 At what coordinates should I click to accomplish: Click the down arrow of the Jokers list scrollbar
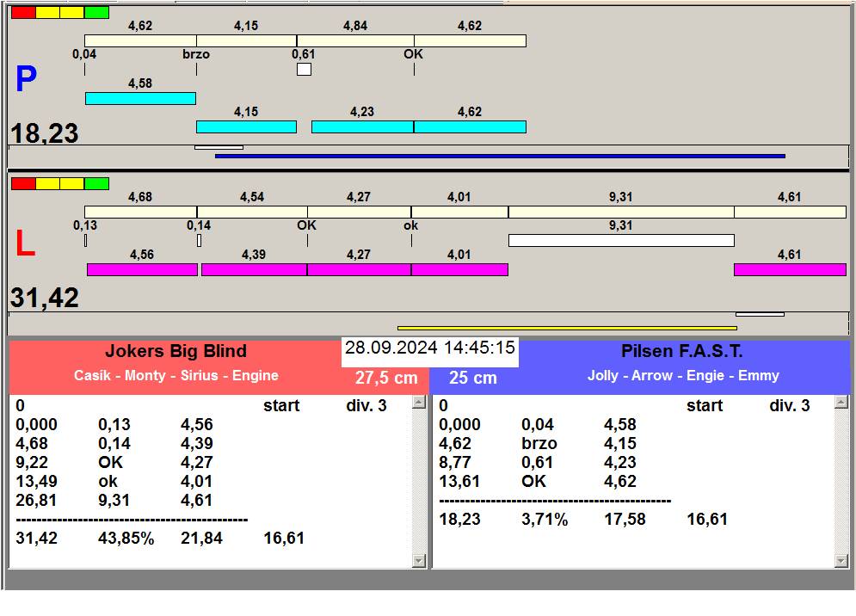(419, 561)
